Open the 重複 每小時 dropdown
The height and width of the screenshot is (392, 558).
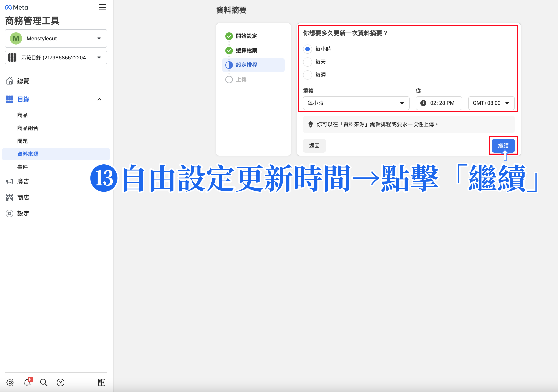pos(356,103)
